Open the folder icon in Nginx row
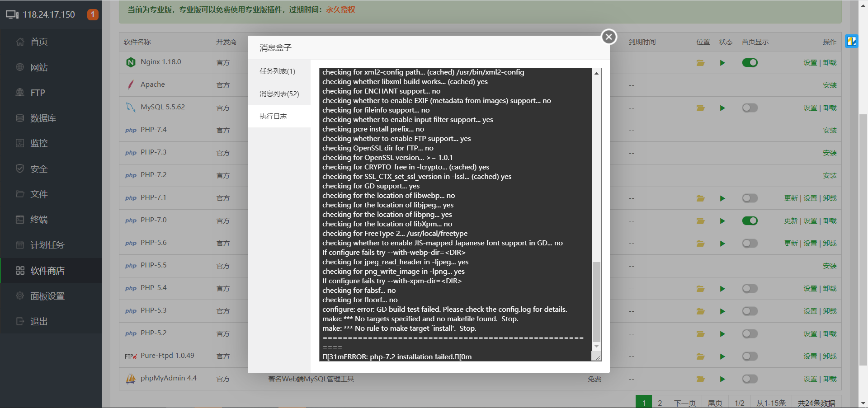The width and height of the screenshot is (868, 408). point(700,63)
